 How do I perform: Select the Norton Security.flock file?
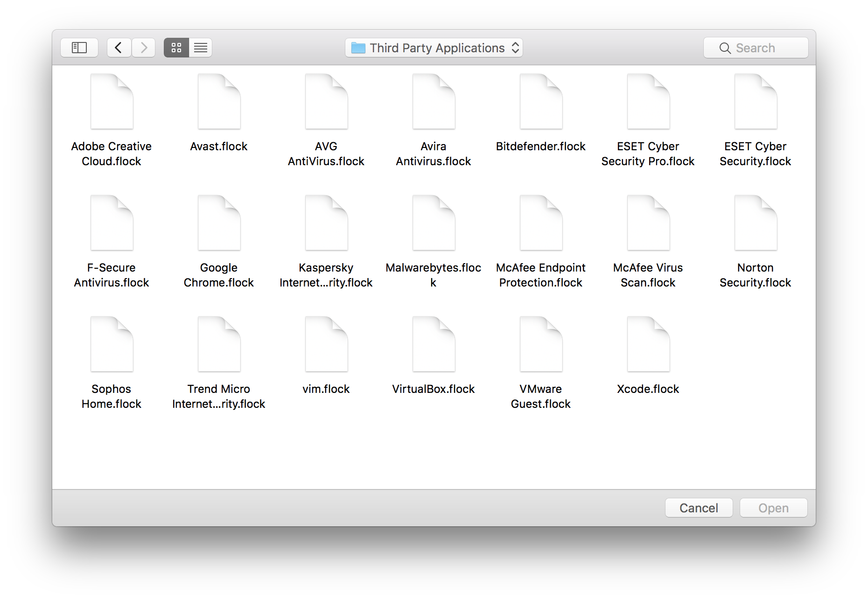click(756, 224)
